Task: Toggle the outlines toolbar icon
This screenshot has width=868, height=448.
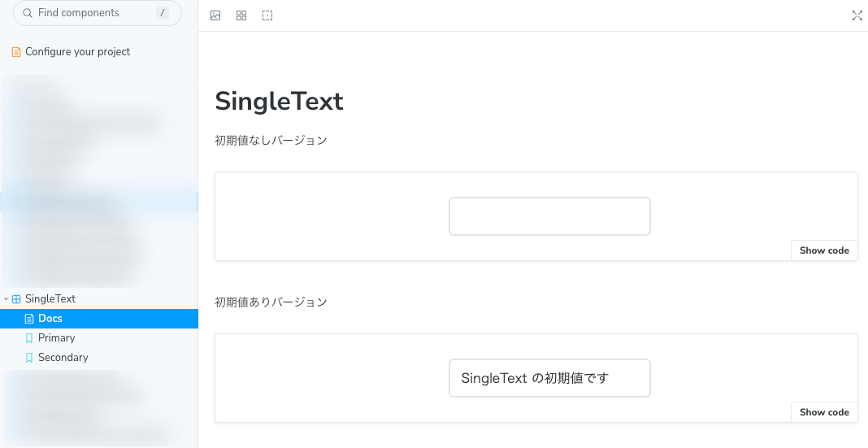Action: [267, 15]
